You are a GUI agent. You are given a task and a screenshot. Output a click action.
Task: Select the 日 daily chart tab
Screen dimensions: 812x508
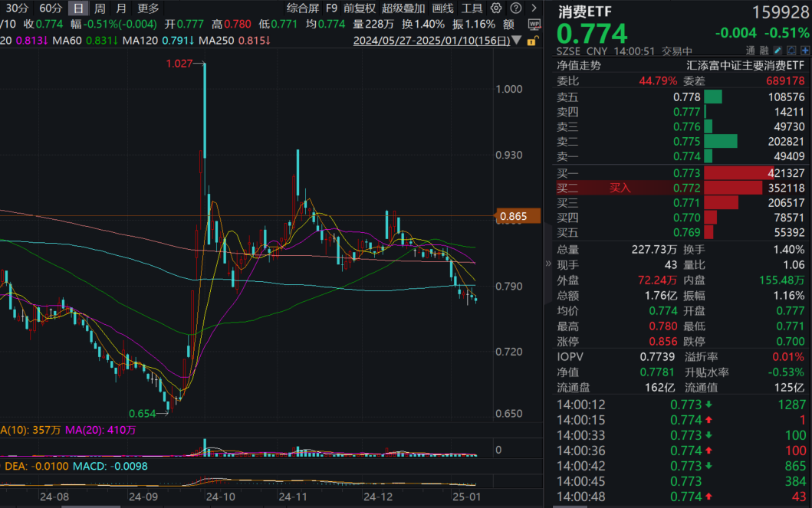(77, 8)
